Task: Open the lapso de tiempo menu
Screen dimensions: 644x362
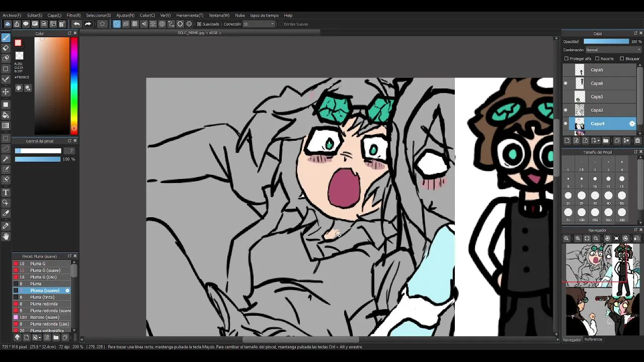Action: 264,16
